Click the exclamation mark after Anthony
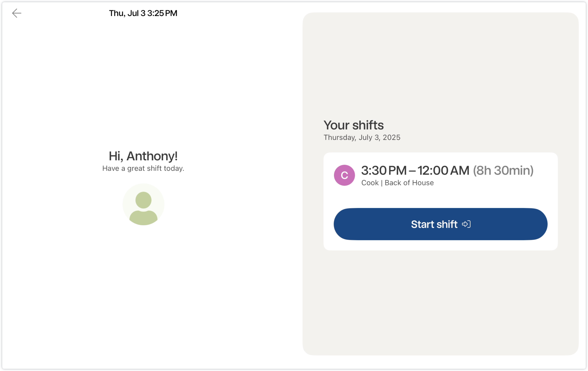The height and width of the screenshot is (371, 588). pyautogui.click(x=176, y=156)
